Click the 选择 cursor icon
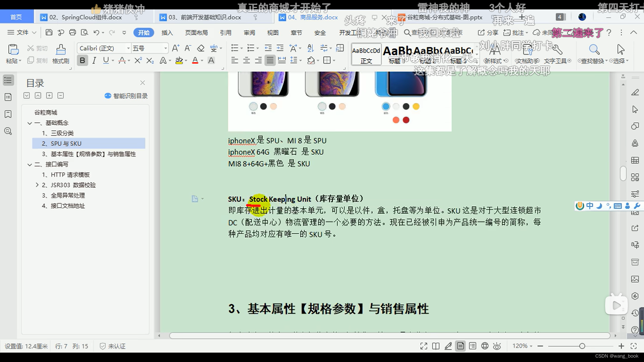Viewport: 644px width, 362px height. click(x=621, y=49)
